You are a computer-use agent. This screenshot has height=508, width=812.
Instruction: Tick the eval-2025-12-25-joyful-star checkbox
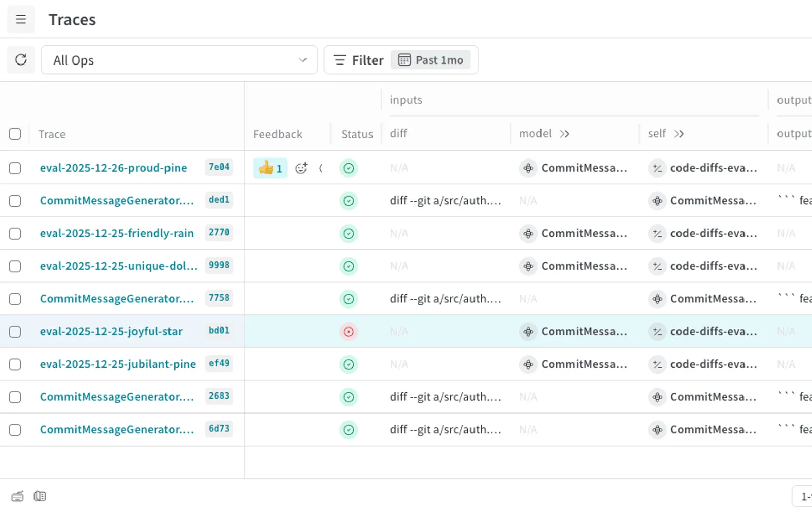15,331
